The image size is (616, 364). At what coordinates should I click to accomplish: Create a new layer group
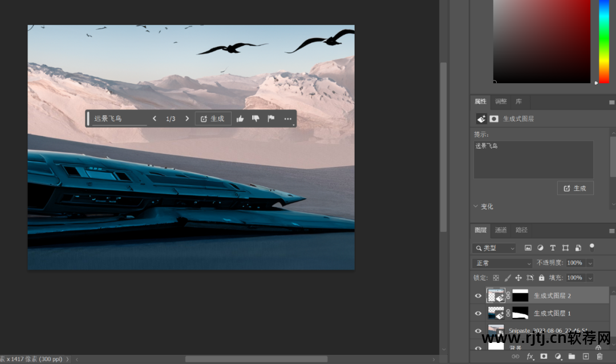point(572,357)
